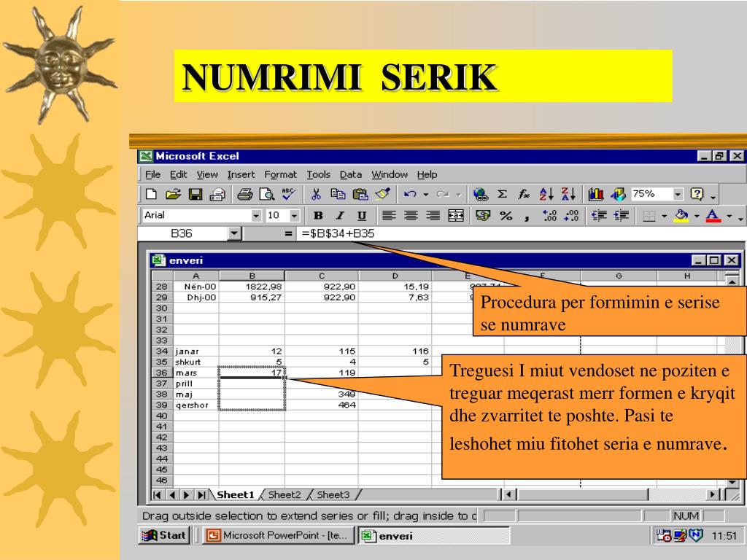Open the Tools menu

[x=318, y=174]
